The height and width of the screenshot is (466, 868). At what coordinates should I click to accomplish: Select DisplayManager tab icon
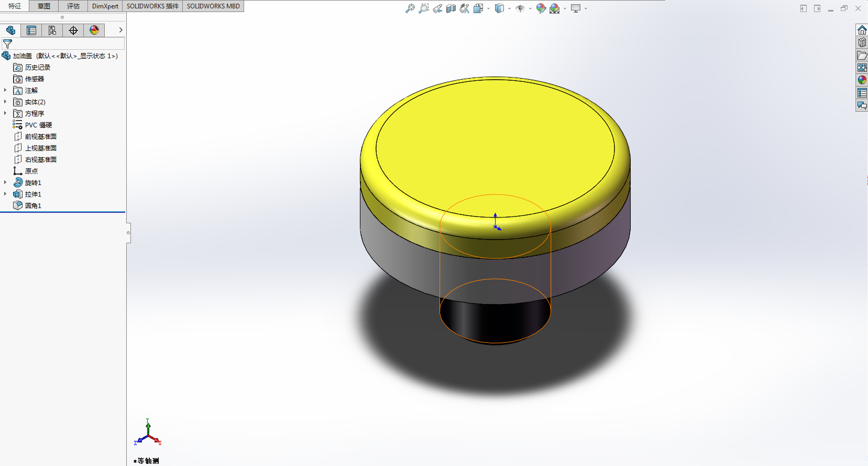94,30
